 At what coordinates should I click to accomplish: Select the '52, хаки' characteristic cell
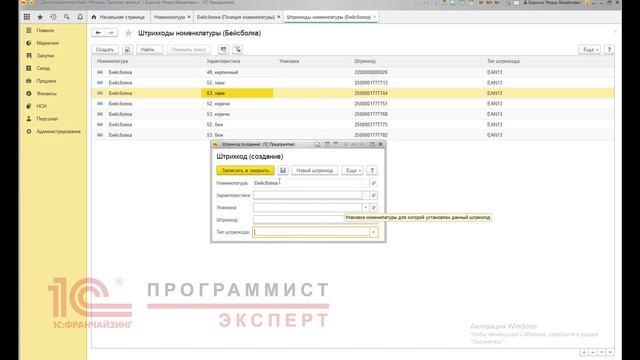coord(238,83)
